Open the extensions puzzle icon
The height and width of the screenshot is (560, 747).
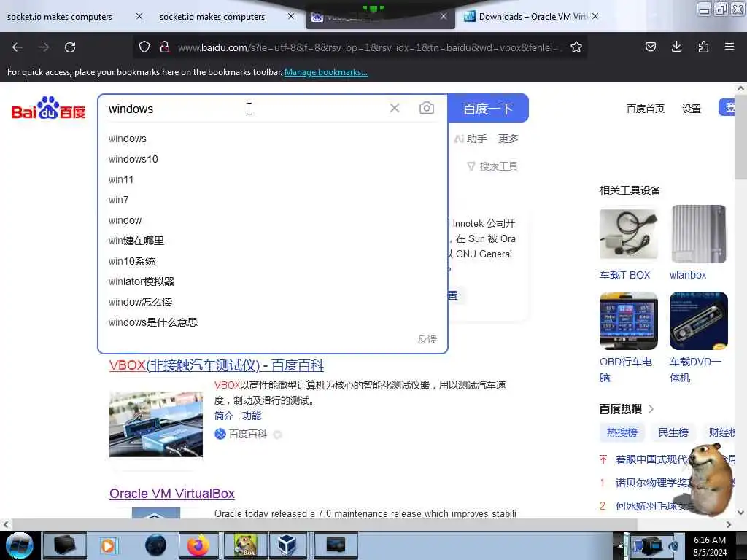[703, 47]
